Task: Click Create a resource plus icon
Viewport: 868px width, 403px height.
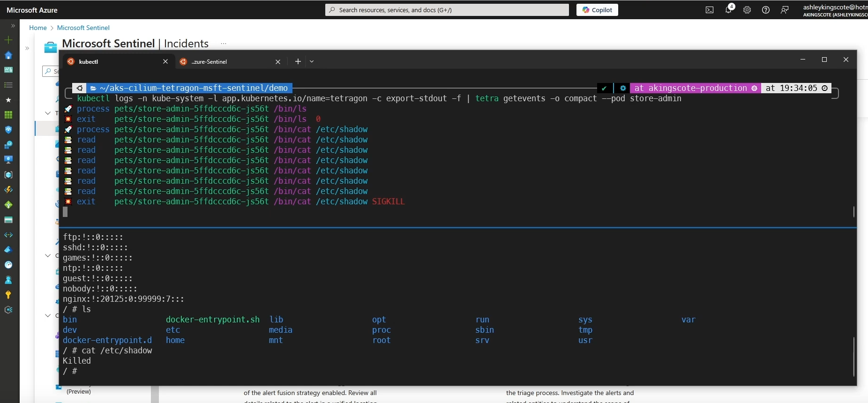Action: 8,40
